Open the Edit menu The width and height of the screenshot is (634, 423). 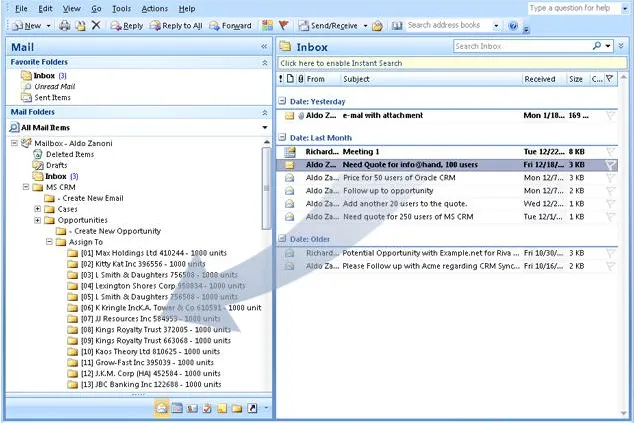tap(45, 8)
